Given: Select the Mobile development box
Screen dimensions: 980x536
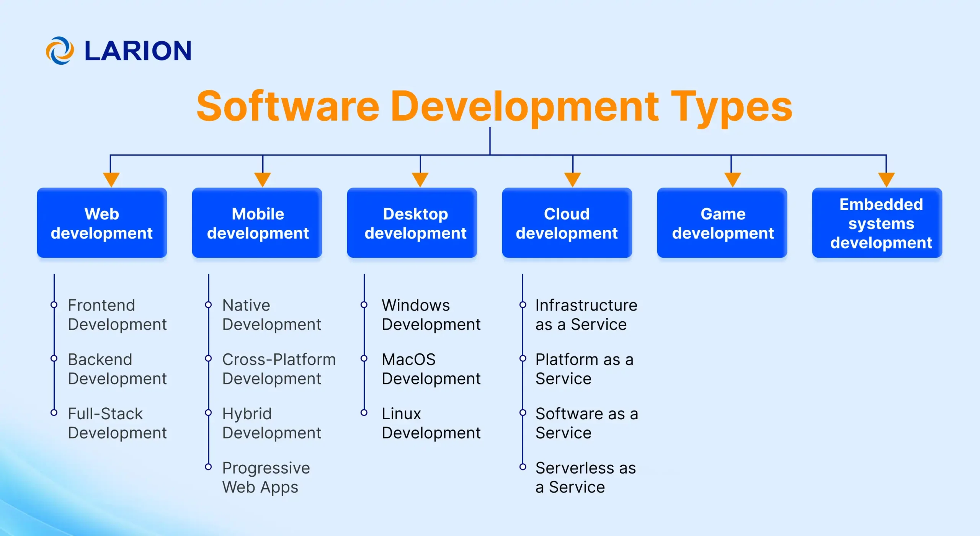Looking at the screenshot, I should tap(257, 223).
